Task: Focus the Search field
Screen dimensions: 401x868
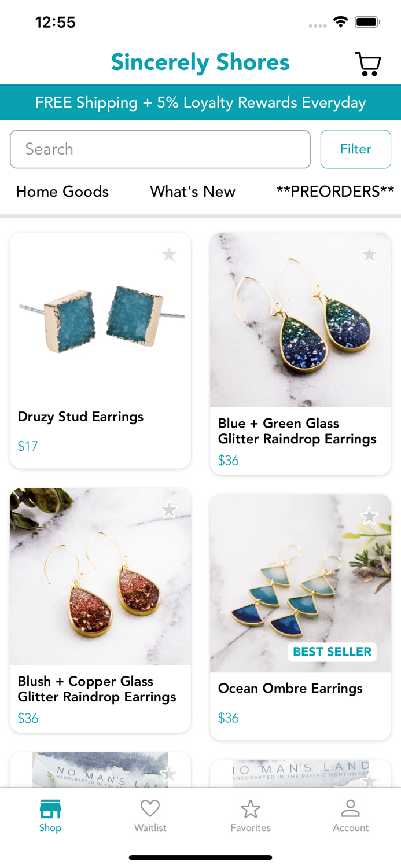Action: [160, 149]
